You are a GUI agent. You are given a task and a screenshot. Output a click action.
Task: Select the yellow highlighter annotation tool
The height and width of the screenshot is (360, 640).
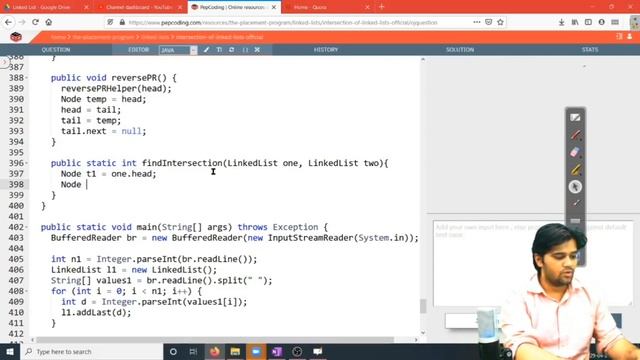pos(575,169)
